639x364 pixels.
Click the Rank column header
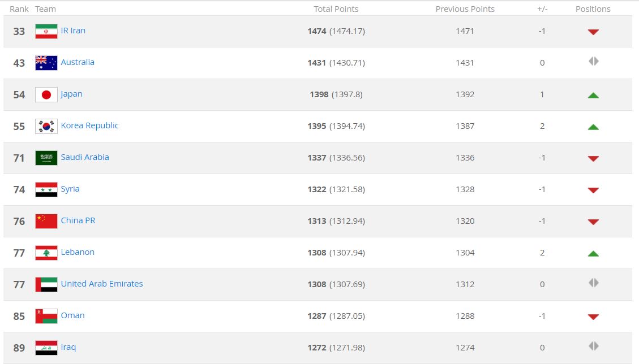pos(19,9)
